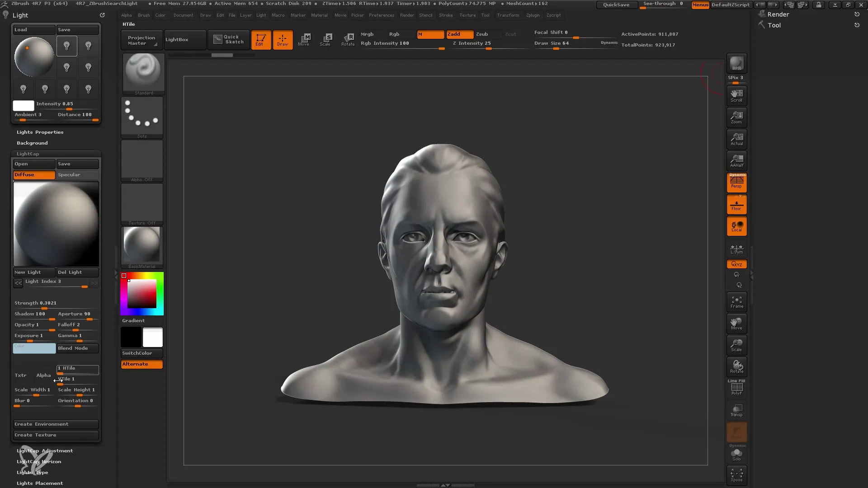
Task: Click the Del Light button
Action: coord(77,272)
